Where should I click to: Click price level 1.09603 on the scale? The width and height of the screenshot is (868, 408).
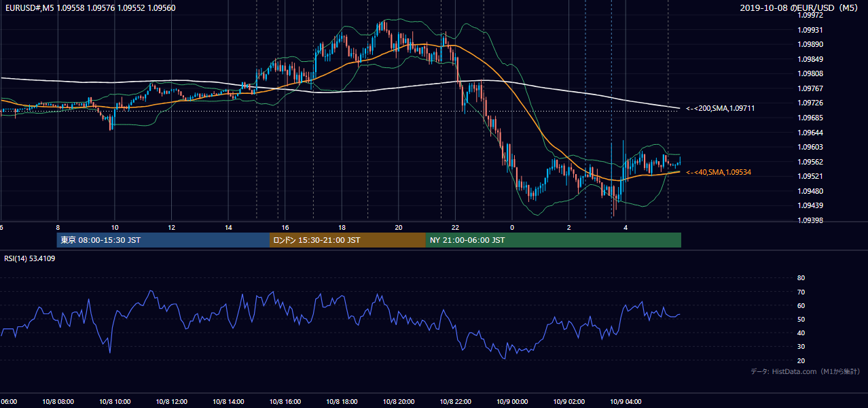(810, 147)
